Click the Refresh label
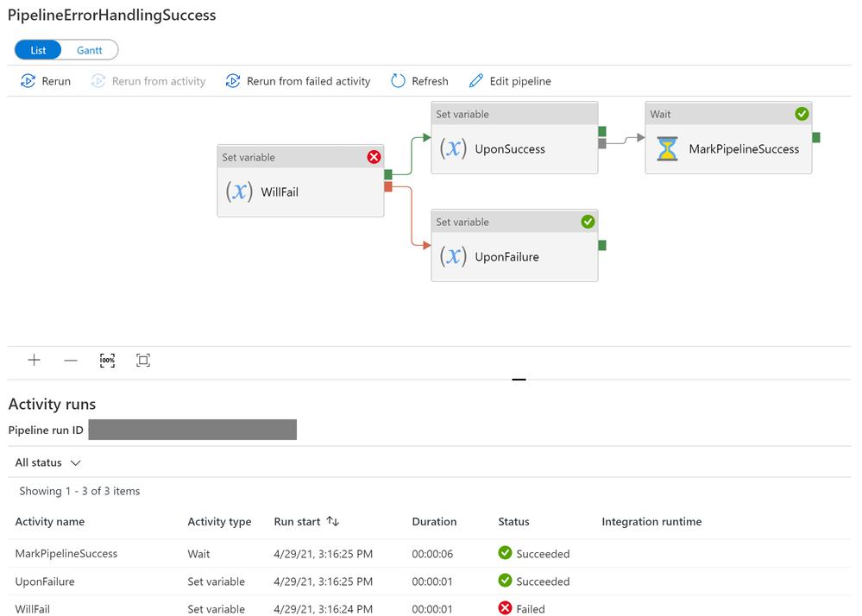Screen dimensions: 862x616 click(x=430, y=81)
